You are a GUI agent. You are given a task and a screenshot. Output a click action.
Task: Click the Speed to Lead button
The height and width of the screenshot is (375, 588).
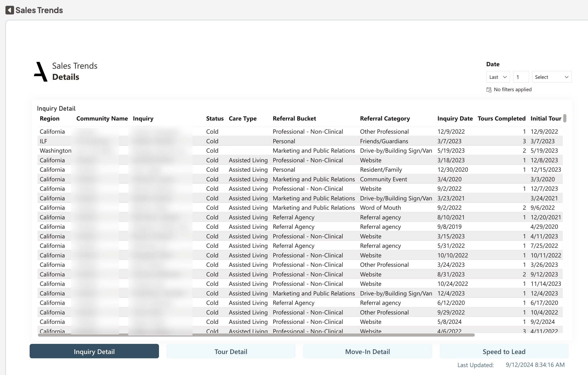(504, 352)
